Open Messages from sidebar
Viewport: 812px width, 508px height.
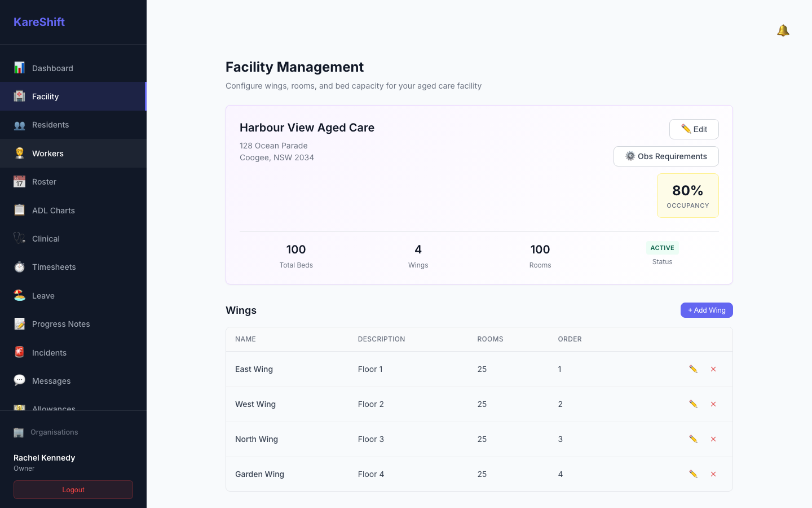73,380
